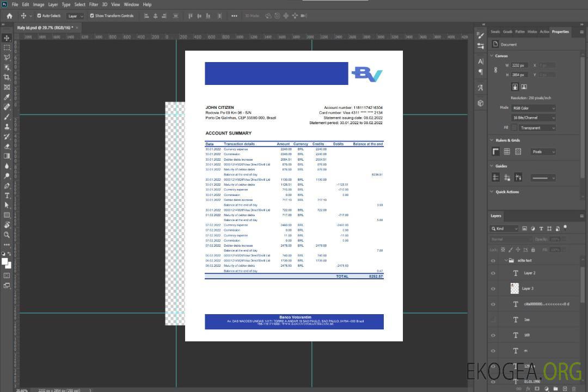This screenshot has width=588, height=392.
Task: Select the History Brush tool
Action: 7,137
